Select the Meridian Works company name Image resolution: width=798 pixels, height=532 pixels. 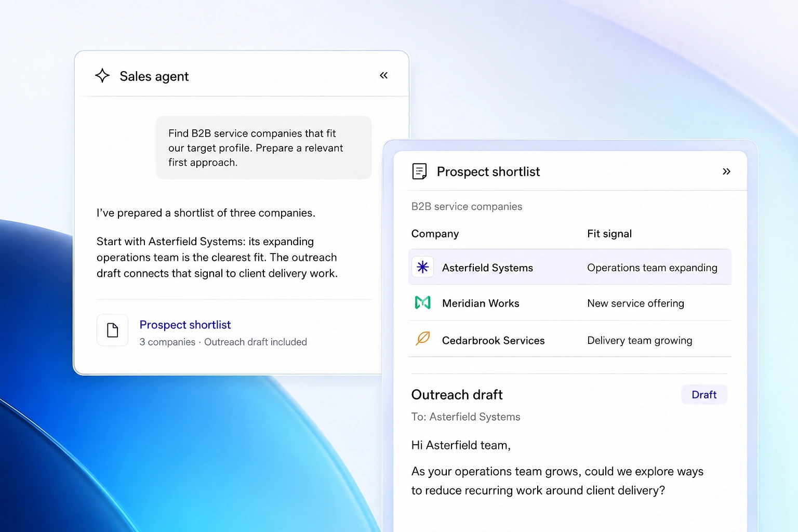coord(481,303)
